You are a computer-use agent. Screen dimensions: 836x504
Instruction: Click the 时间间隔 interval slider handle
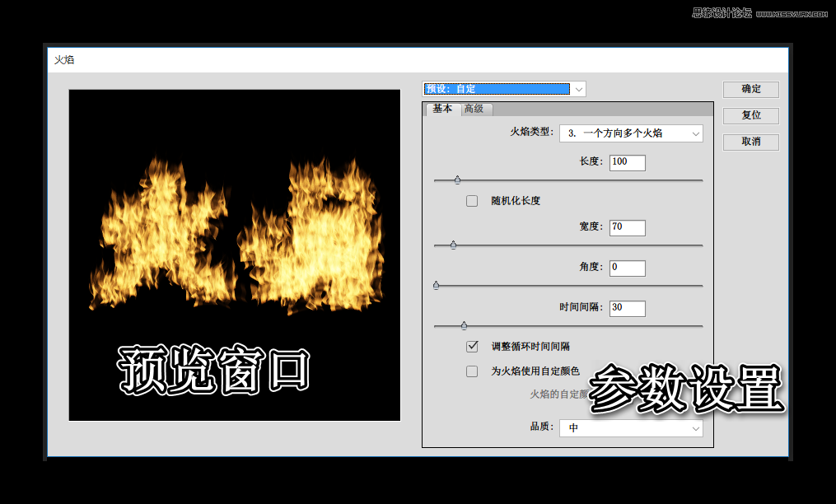pyautogui.click(x=464, y=325)
